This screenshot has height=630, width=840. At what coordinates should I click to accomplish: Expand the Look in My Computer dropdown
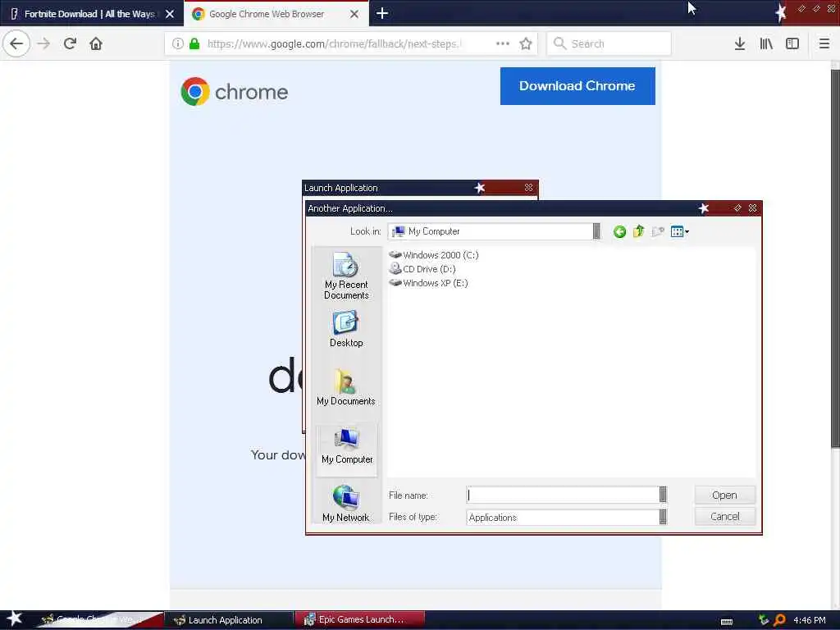pos(596,231)
